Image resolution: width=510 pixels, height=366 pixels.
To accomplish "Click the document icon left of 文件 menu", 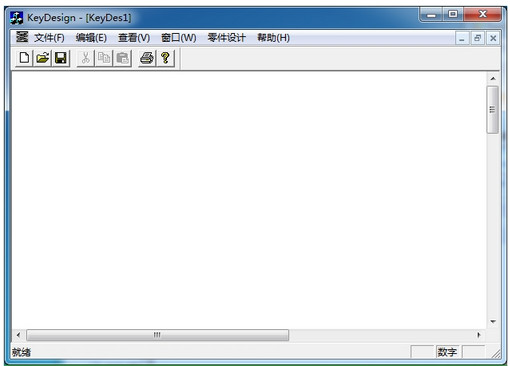I will (x=22, y=37).
